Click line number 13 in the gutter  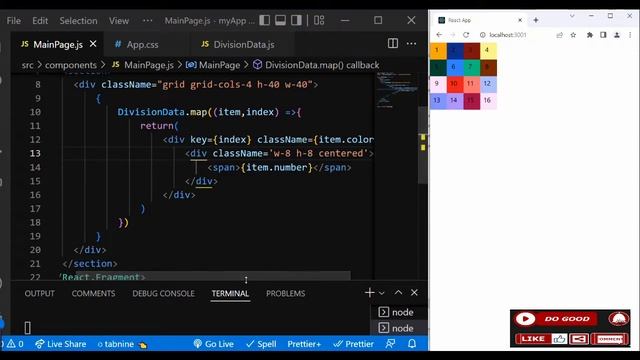pos(35,153)
